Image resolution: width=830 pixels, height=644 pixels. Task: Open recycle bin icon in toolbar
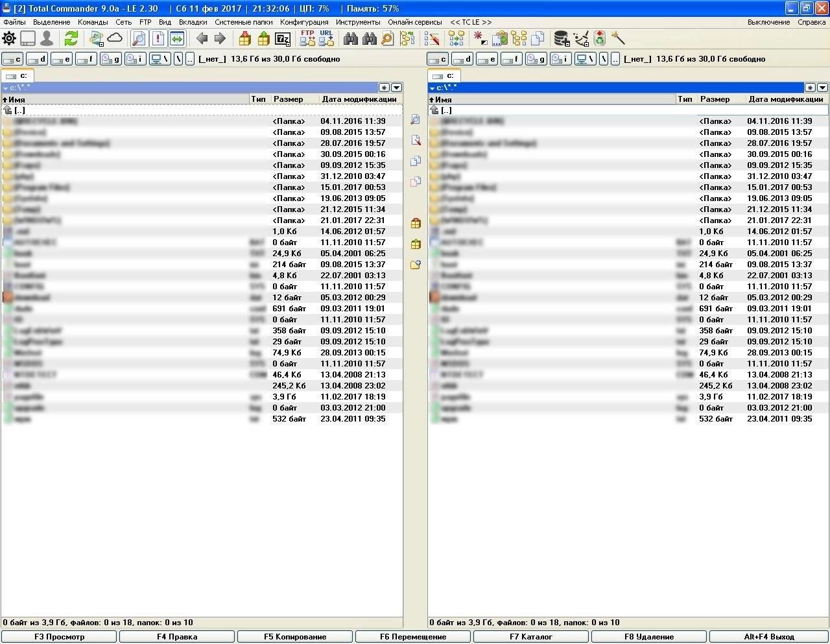[600, 38]
